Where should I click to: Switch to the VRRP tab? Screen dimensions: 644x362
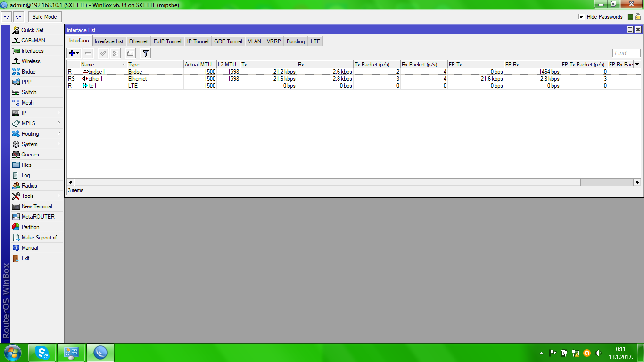coord(274,41)
